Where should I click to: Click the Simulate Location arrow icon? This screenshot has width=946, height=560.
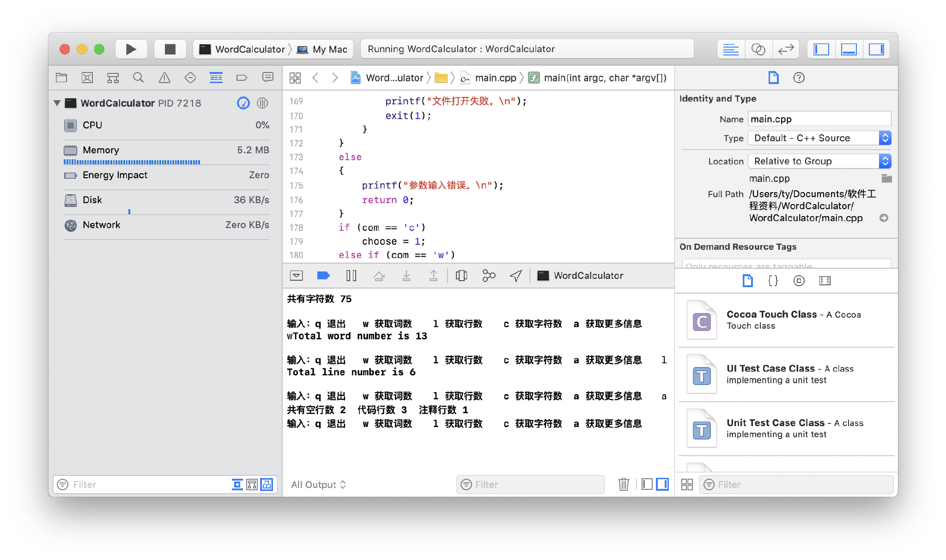[x=516, y=276]
